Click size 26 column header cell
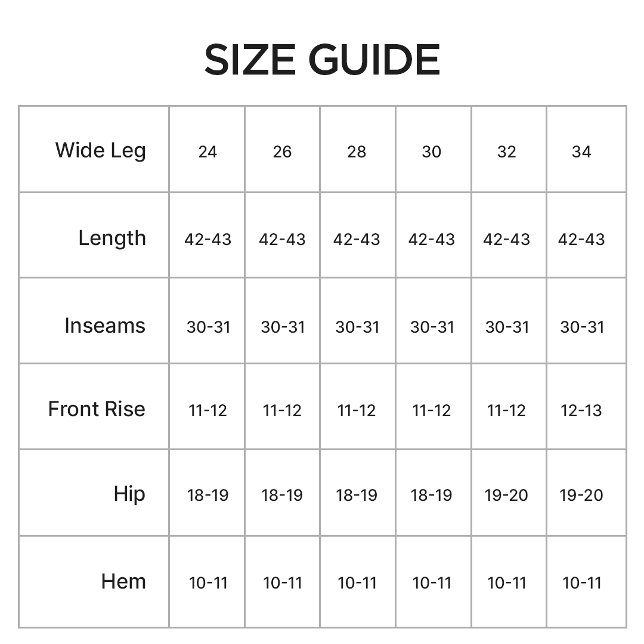The image size is (644, 644). (282, 151)
